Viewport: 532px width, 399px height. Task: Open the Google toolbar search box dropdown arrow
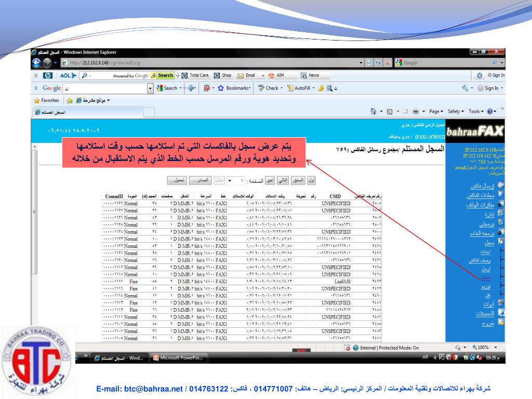(150, 88)
